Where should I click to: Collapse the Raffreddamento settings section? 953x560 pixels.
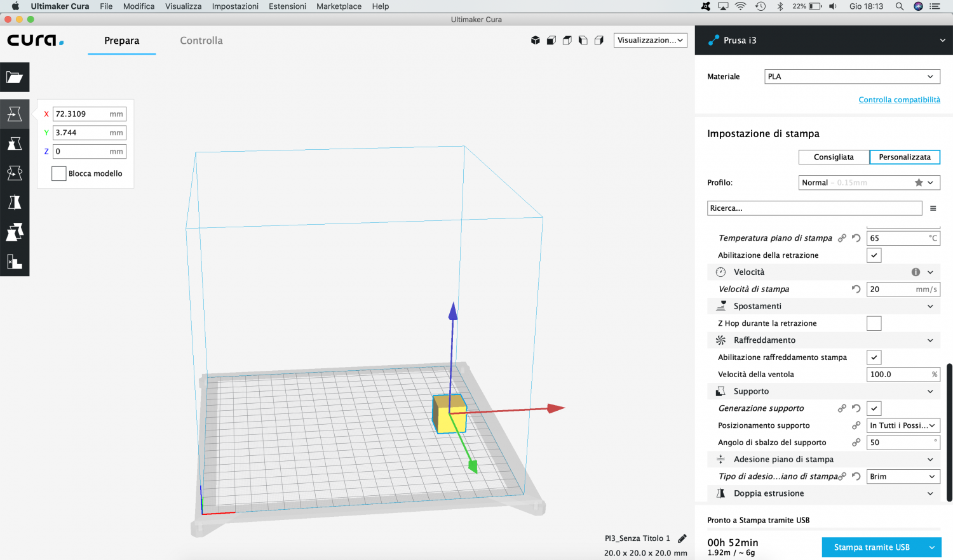(823, 340)
